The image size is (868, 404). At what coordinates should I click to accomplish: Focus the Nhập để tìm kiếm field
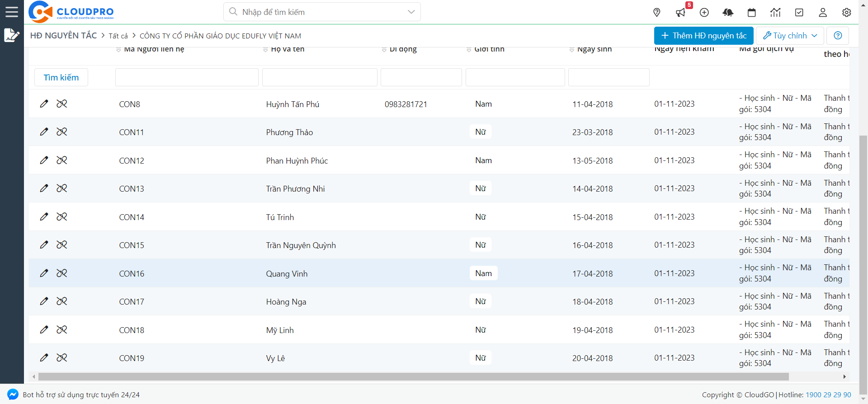(322, 12)
